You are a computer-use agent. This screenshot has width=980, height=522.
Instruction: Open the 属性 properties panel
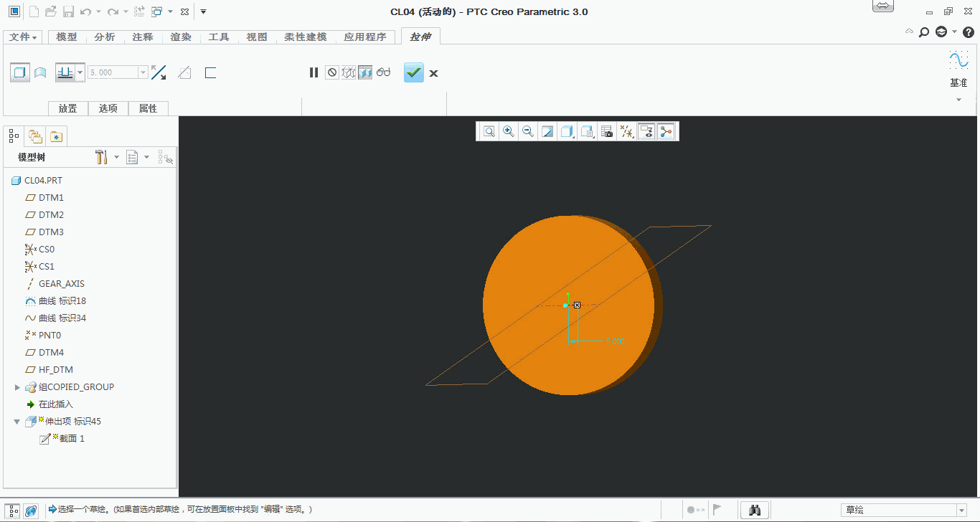148,108
